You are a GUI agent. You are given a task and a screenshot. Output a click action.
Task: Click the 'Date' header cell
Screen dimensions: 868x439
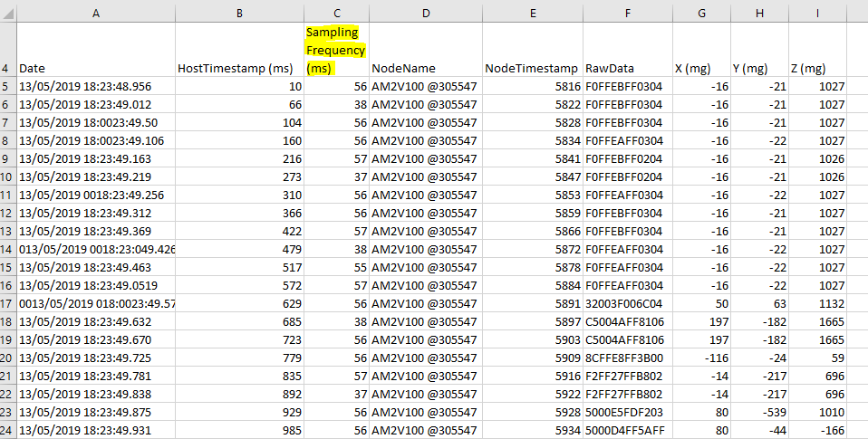point(96,50)
